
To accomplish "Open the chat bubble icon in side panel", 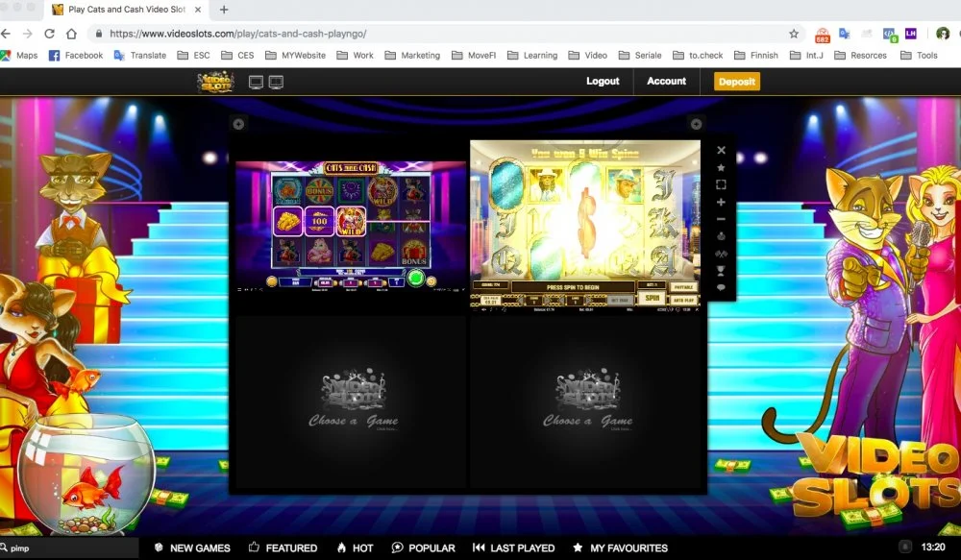I will pyautogui.click(x=721, y=287).
